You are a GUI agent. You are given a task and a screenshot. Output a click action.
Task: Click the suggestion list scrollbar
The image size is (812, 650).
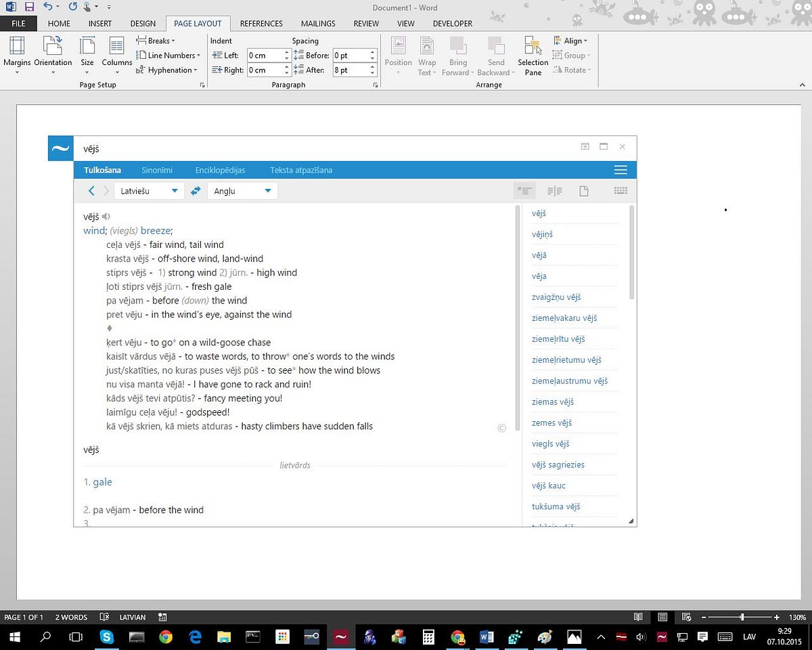tap(632, 253)
